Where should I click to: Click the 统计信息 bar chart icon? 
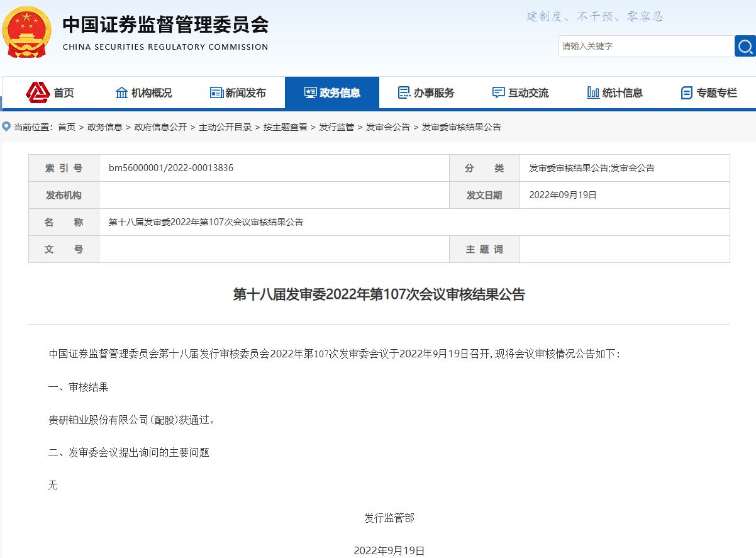pyautogui.click(x=593, y=92)
